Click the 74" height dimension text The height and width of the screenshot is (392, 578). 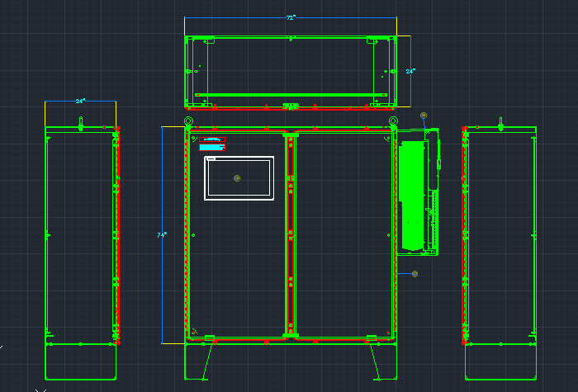162,235
